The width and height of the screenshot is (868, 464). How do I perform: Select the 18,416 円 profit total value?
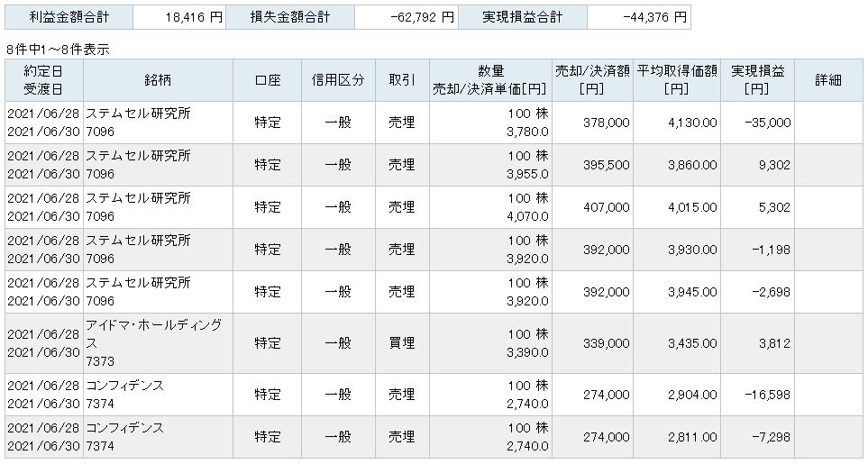point(194,18)
